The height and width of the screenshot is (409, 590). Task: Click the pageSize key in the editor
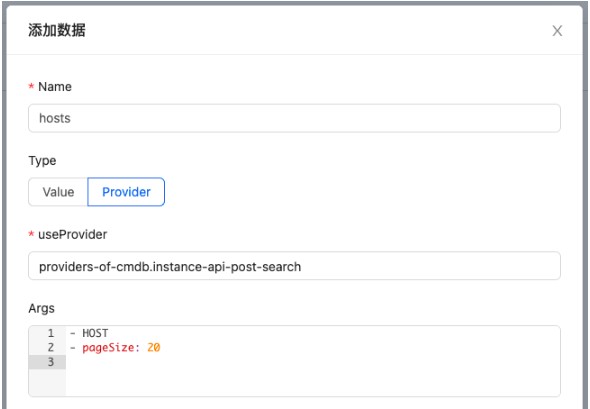[x=108, y=348]
